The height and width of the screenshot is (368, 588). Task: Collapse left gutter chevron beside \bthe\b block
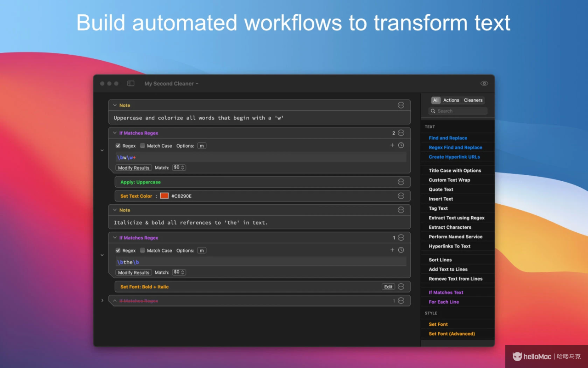pyautogui.click(x=102, y=255)
